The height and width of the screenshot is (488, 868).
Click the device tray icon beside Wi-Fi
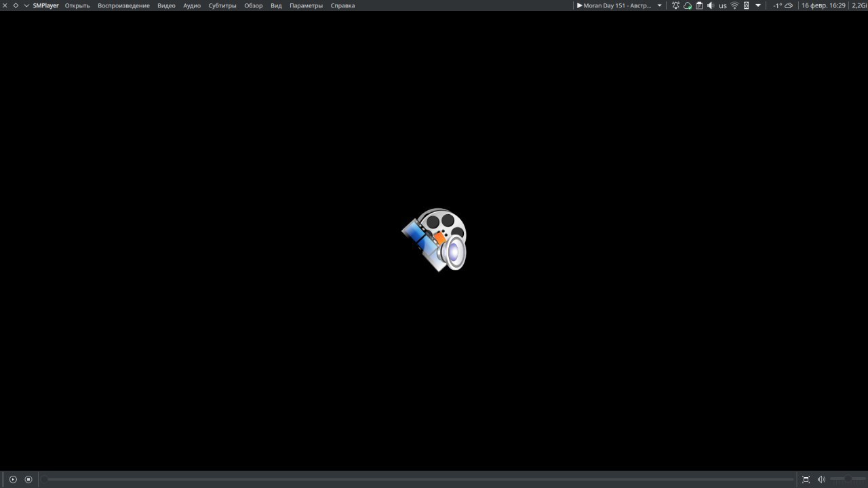pos(746,5)
